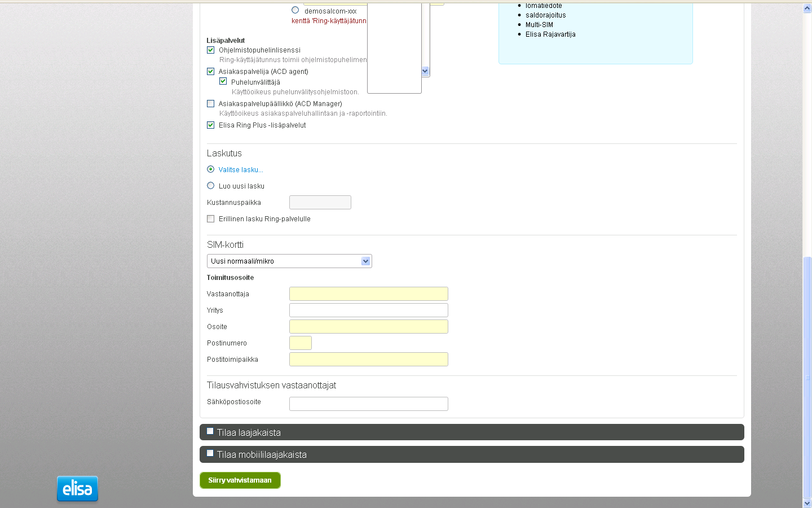The width and height of the screenshot is (812, 508).
Task: Click the Toimitusosoite label
Action: tap(230, 278)
